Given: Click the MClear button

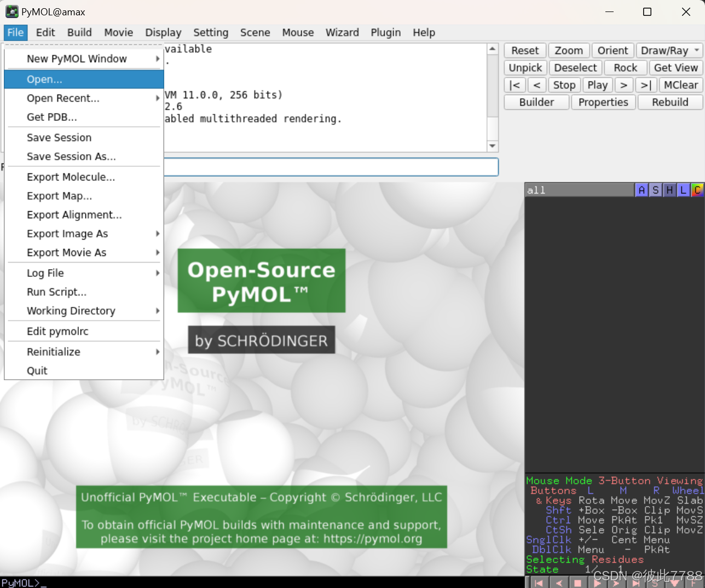Looking at the screenshot, I should (680, 85).
